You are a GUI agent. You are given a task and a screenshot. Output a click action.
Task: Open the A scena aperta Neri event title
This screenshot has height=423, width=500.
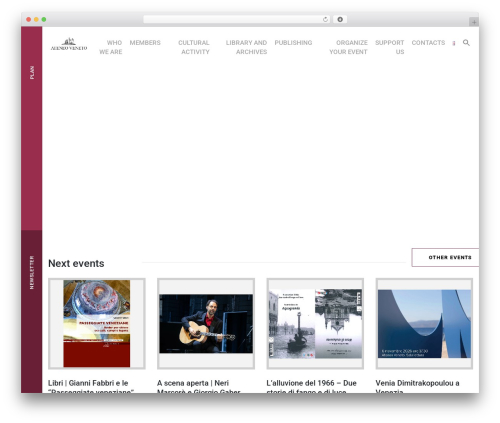pos(199,387)
